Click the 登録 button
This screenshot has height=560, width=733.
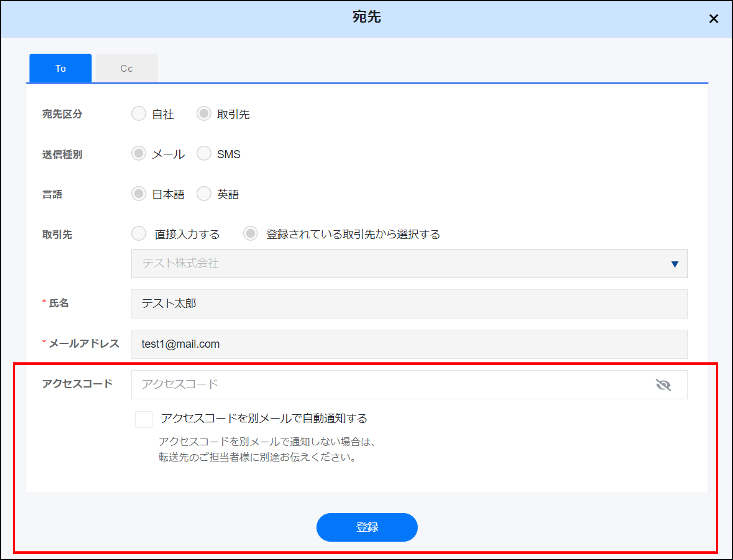(x=366, y=527)
